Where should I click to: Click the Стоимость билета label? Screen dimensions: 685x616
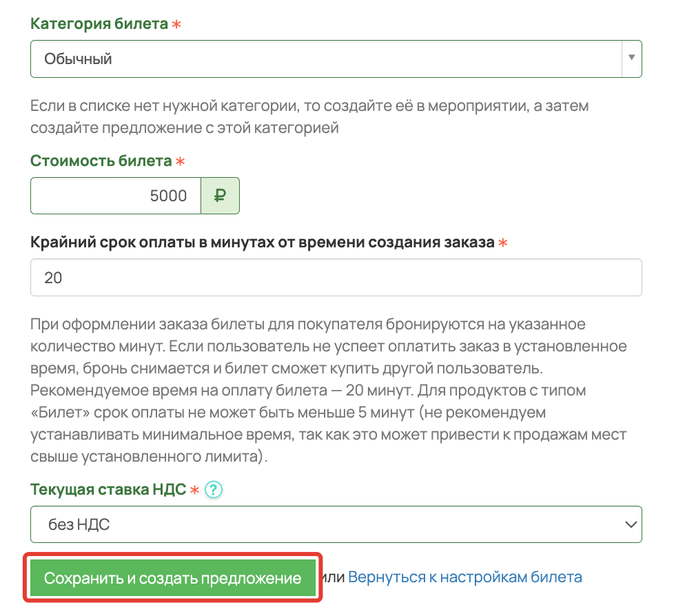101,161
